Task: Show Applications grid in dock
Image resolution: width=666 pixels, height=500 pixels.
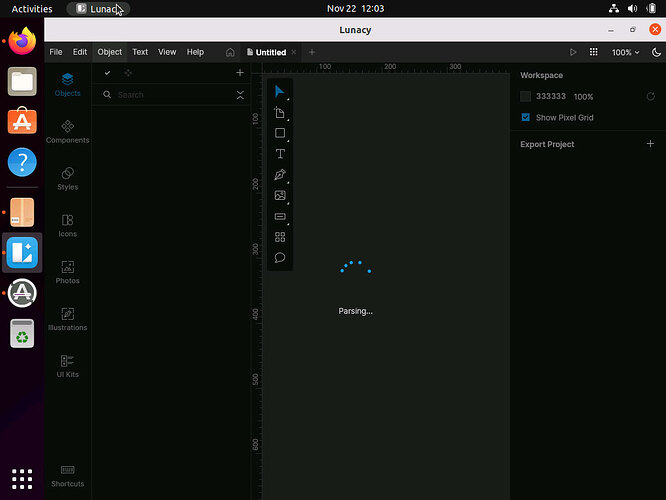Action: pos(22,479)
